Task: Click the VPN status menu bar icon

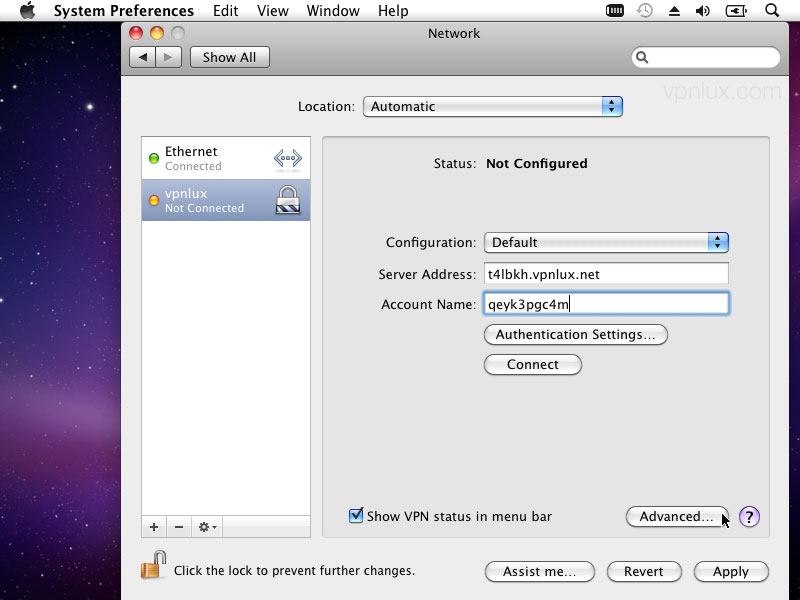Action: tap(615, 10)
